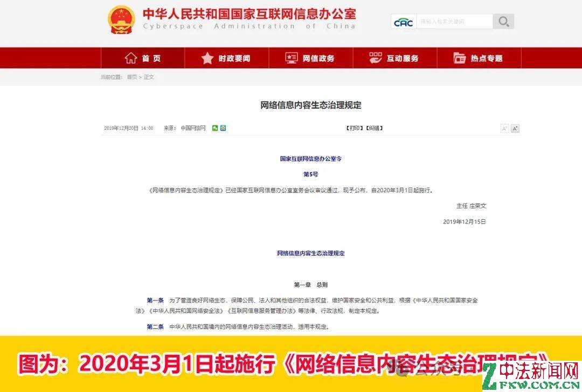Click the CAC logo beside search

pos(403,22)
